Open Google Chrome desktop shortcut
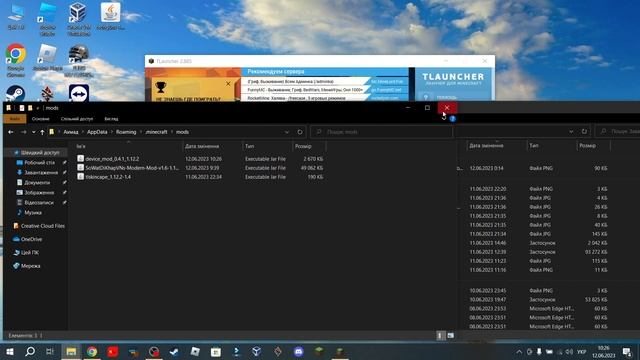 coord(16,60)
